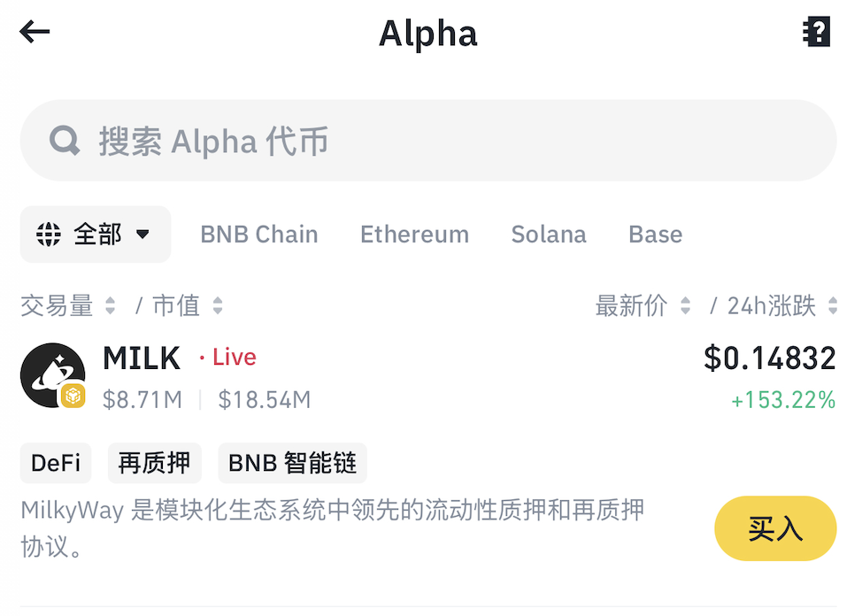This screenshot has height=616, width=862.
Task: Tap the MILK token logo
Action: (x=52, y=375)
